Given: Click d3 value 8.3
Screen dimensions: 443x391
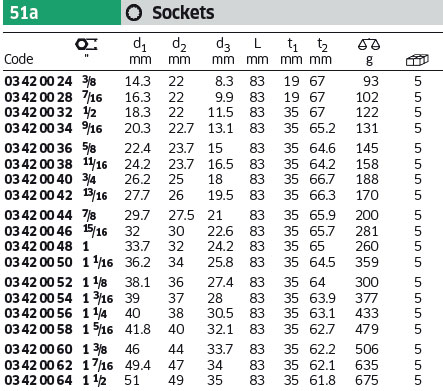Looking at the screenshot, I should (x=224, y=81).
